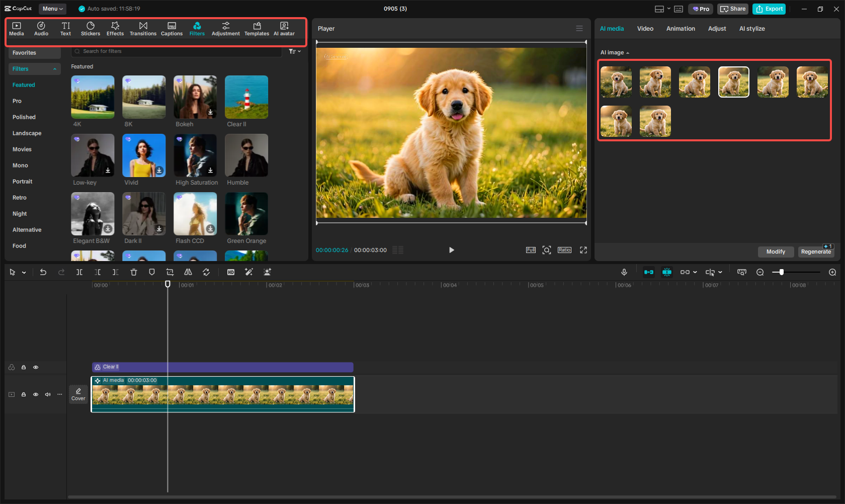The height and width of the screenshot is (504, 845).
Task: Hide the AI media track
Action: (36, 394)
